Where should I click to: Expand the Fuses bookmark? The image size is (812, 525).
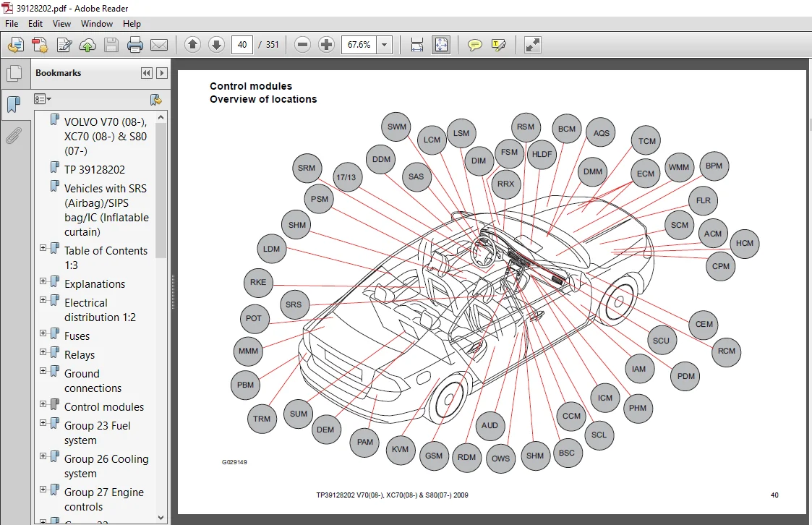coord(43,333)
